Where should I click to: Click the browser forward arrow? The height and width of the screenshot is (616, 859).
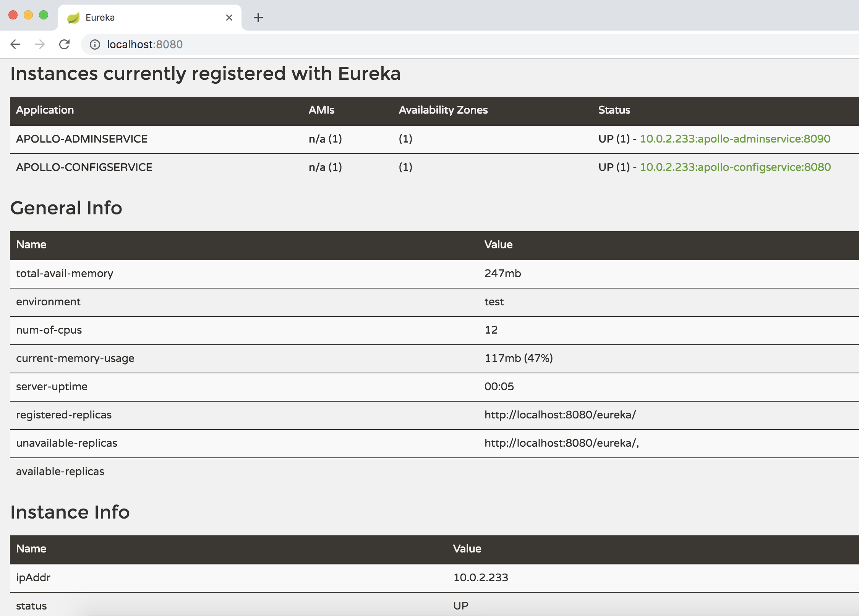click(40, 44)
